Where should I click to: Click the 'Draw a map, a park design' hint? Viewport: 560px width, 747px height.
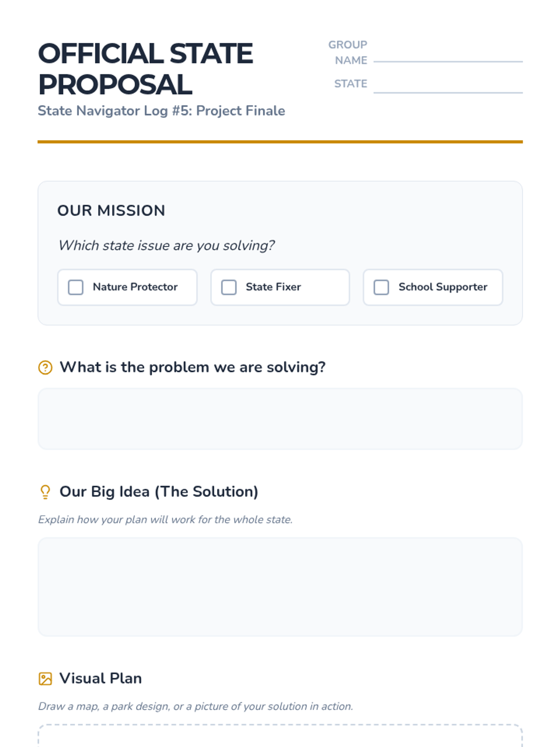click(195, 706)
